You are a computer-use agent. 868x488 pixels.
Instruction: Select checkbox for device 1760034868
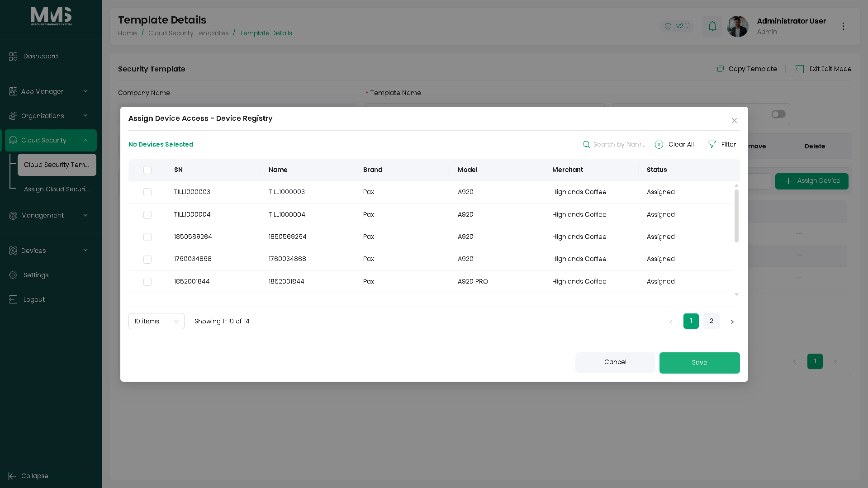147,260
